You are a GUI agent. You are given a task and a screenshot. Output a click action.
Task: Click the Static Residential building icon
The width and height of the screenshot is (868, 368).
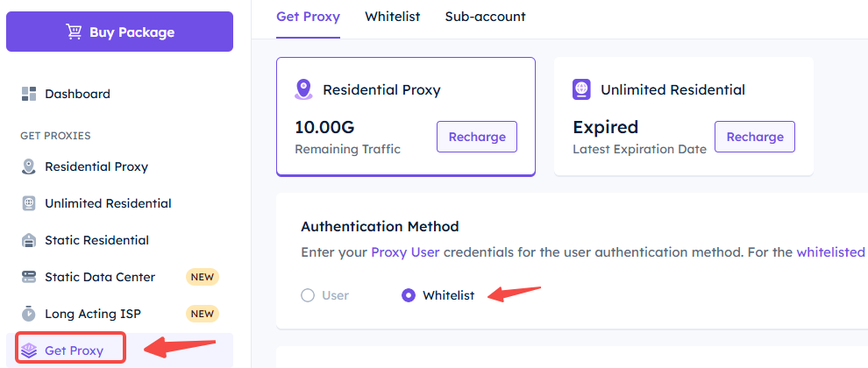(x=29, y=240)
